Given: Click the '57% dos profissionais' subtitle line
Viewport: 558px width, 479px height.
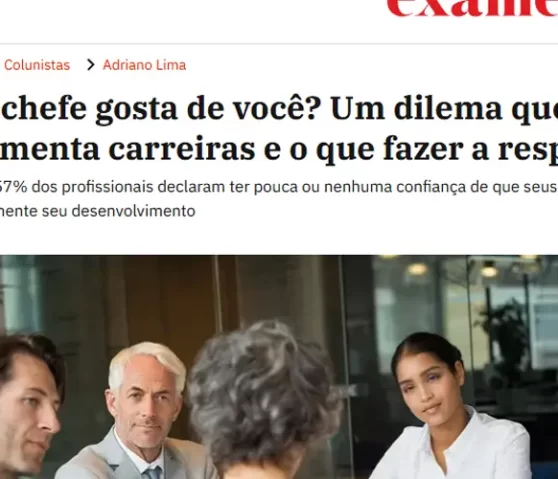Looking at the screenshot, I should click(279, 187).
